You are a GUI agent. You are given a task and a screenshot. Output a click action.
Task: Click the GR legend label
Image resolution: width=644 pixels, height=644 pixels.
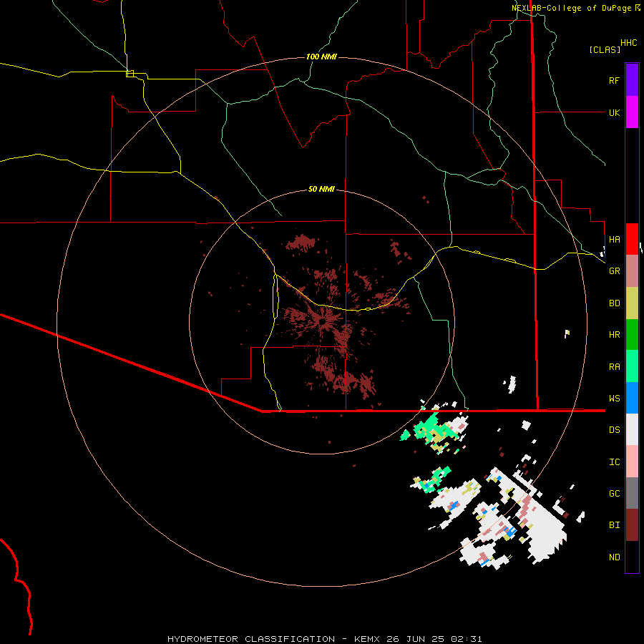(614, 271)
